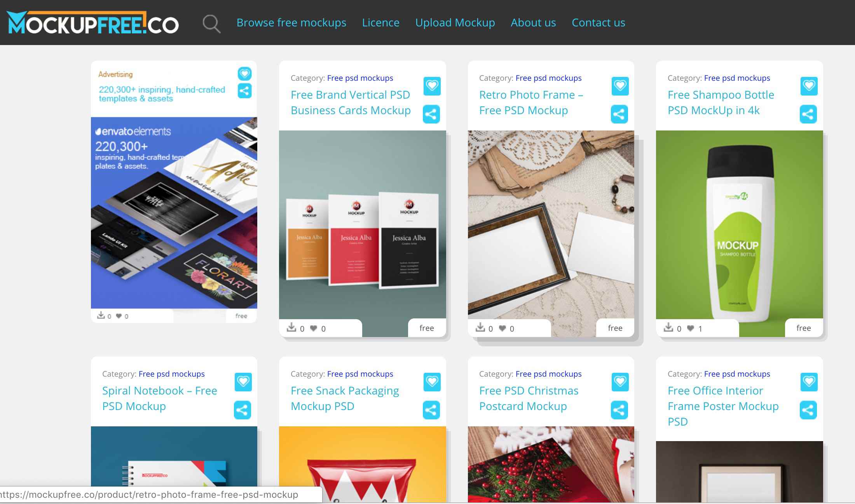The height and width of the screenshot is (504, 855).
Task: Click the share icon on Christmas Postcard mockup
Action: tap(619, 410)
